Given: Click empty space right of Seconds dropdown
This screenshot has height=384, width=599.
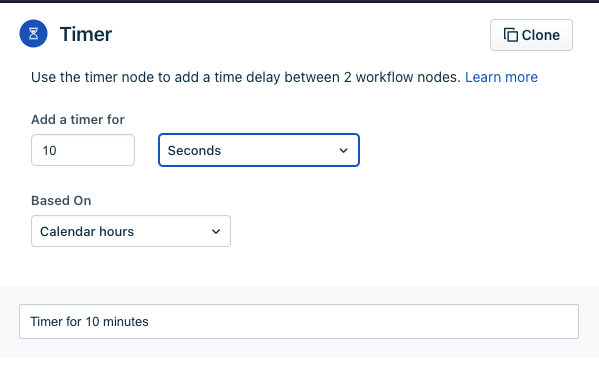Looking at the screenshot, I should pyautogui.click(x=478, y=150).
